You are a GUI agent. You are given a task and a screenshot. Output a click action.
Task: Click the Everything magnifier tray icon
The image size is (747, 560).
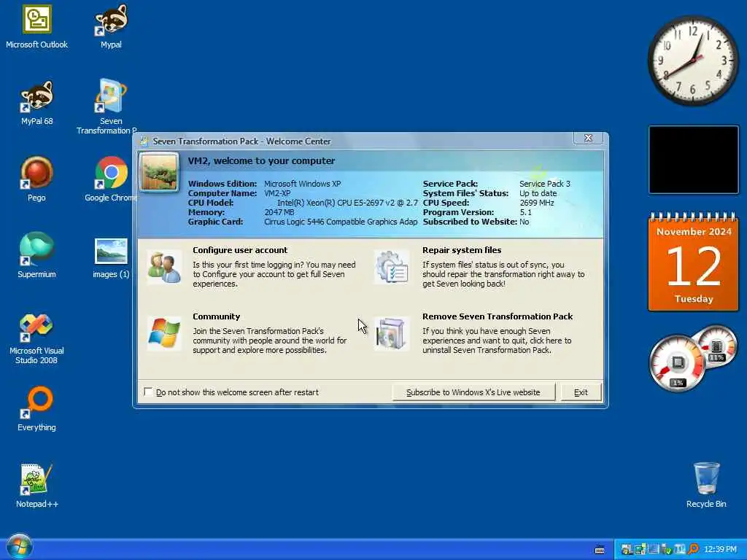693,550
